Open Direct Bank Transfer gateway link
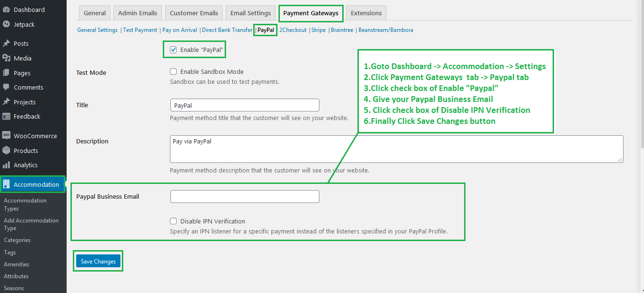The image size is (644, 293). tap(227, 30)
